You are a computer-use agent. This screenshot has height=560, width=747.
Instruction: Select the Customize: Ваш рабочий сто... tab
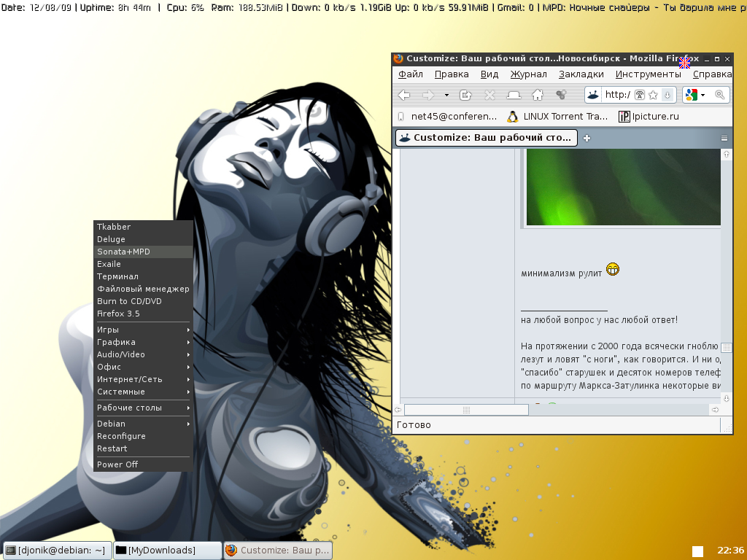(487, 138)
